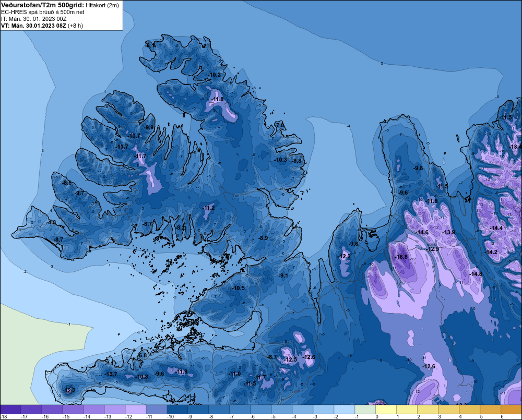Click the -7.8 temperature value on the map
This screenshot has height=420, width=522.
pyautogui.click(x=280, y=125)
